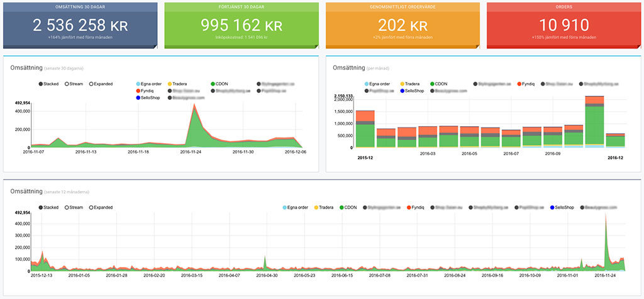Toggle SelloShop series in 12-month chart legend
Image resolution: width=644 pixels, height=299 pixels.
(x=562, y=207)
